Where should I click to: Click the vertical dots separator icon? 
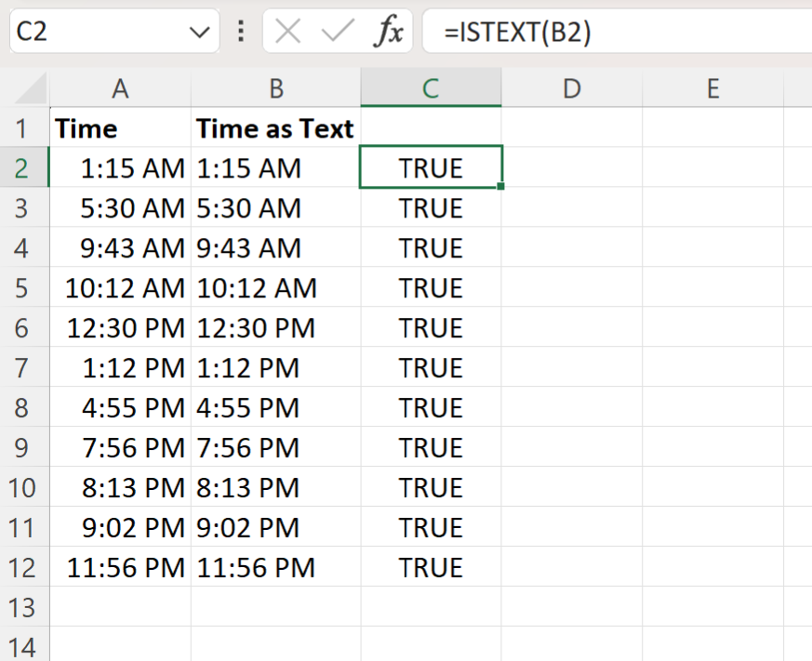[240, 30]
